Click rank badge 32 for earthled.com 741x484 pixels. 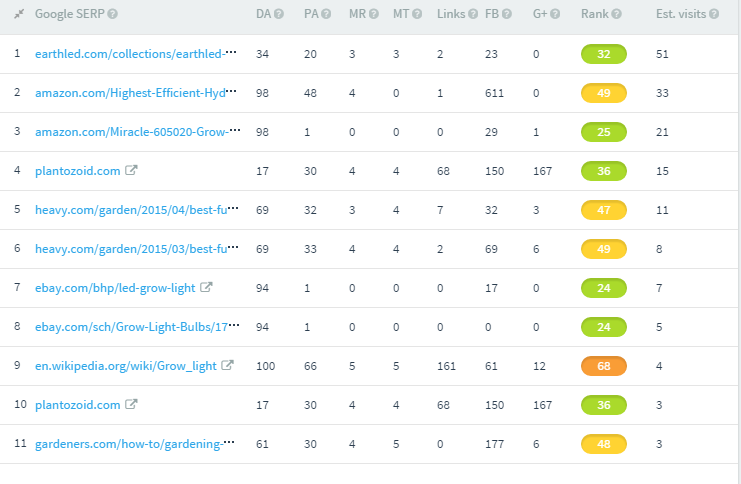(603, 54)
